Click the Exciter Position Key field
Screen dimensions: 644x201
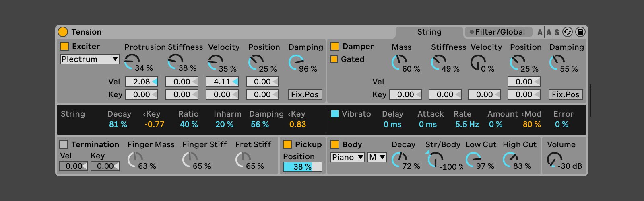point(262,94)
